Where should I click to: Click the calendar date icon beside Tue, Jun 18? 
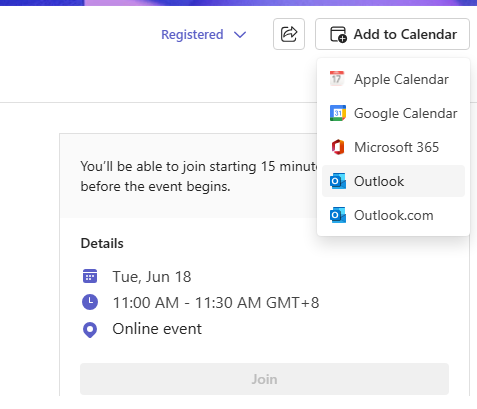click(90, 276)
